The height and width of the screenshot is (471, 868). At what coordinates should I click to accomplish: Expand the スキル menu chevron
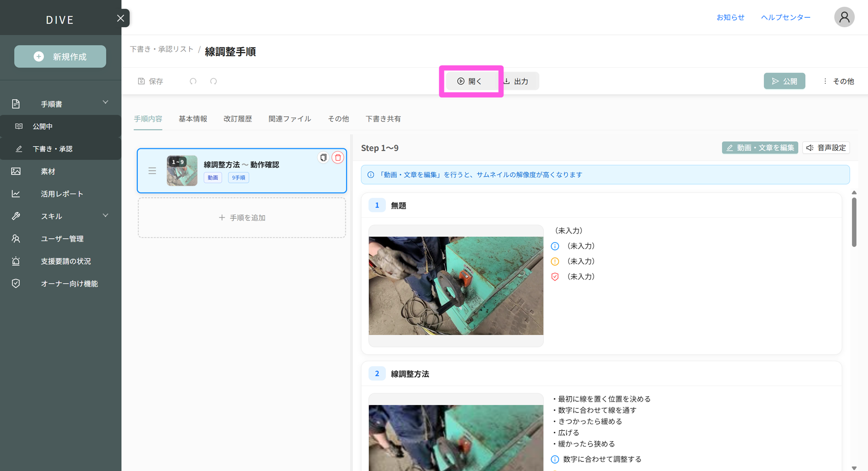(x=105, y=215)
